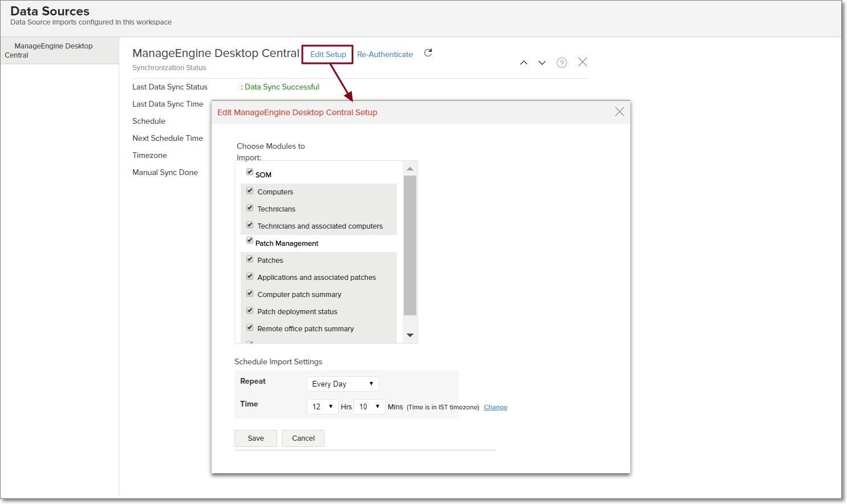
Task: Go to next data source arrow
Action: pos(542,63)
